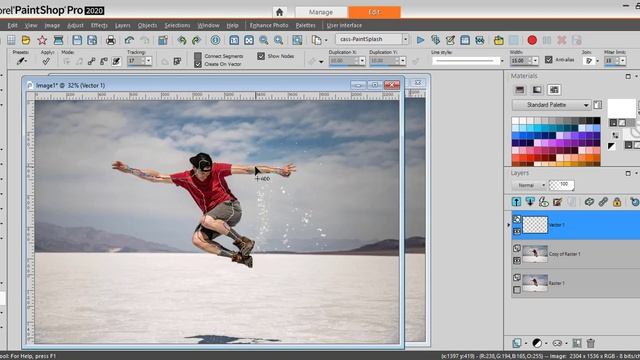Open the Adjust menu
Image resolution: width=640 pixels, height=360 pixels.
point(75,25)
